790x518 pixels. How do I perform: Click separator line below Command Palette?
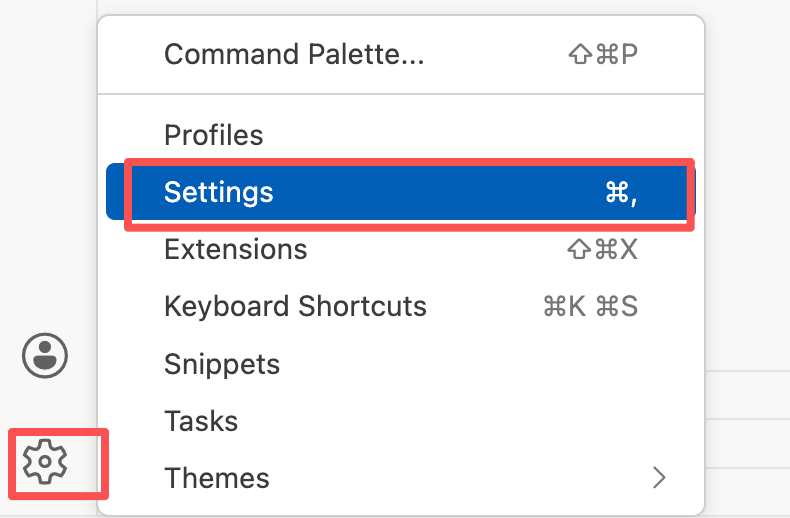(x=400, y=94)
